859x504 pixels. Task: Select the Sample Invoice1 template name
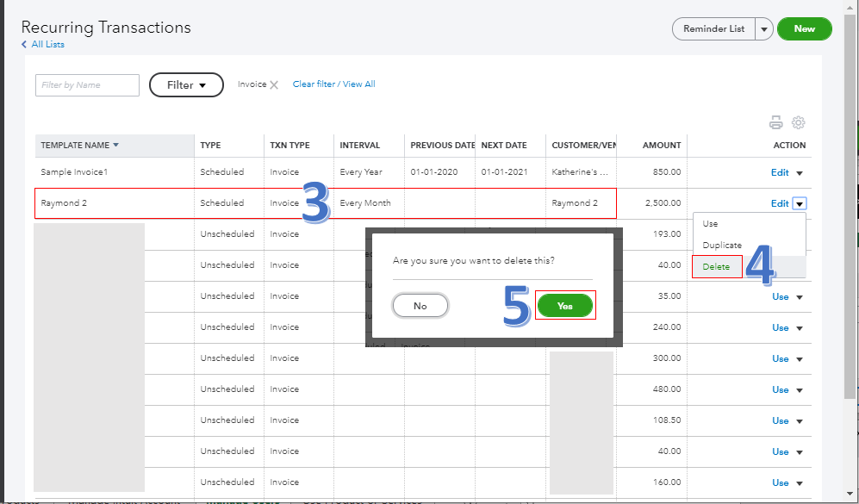point(74,172)
